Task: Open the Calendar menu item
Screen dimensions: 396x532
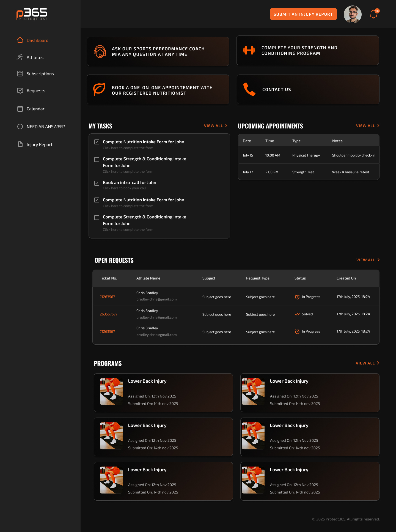Action: click(x=35, y=109)
